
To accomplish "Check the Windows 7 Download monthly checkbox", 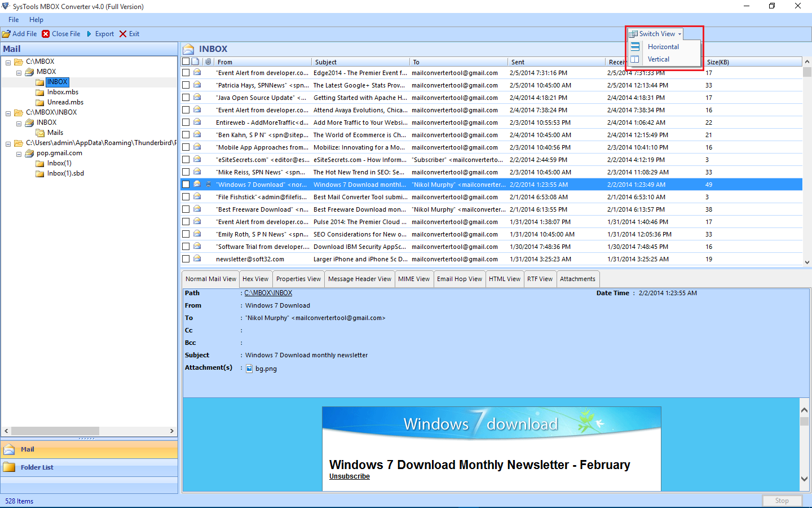I will 186,185.
